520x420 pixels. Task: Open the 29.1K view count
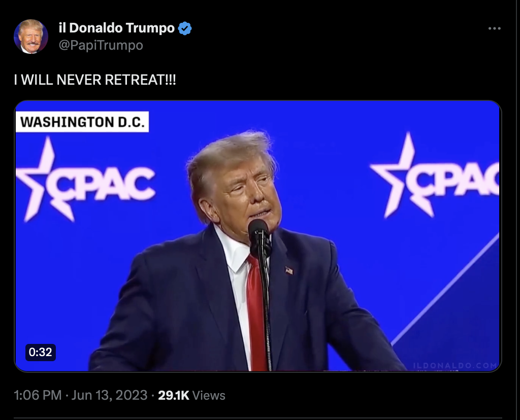(174, 395)
